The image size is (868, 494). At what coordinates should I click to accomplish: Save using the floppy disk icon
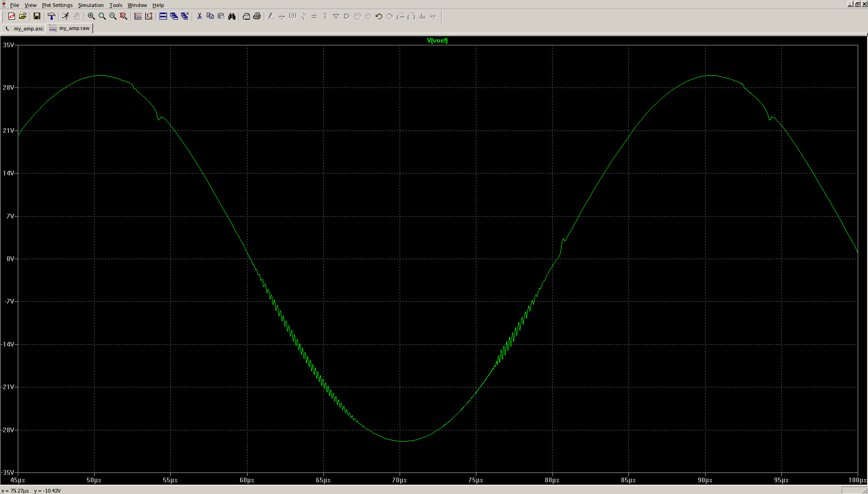[37, 16]
